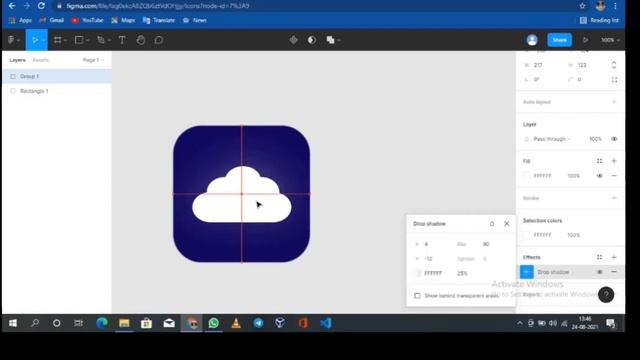640x360 pixels.
Task: Check Show behind transparent areas
Action: point(417,296)
